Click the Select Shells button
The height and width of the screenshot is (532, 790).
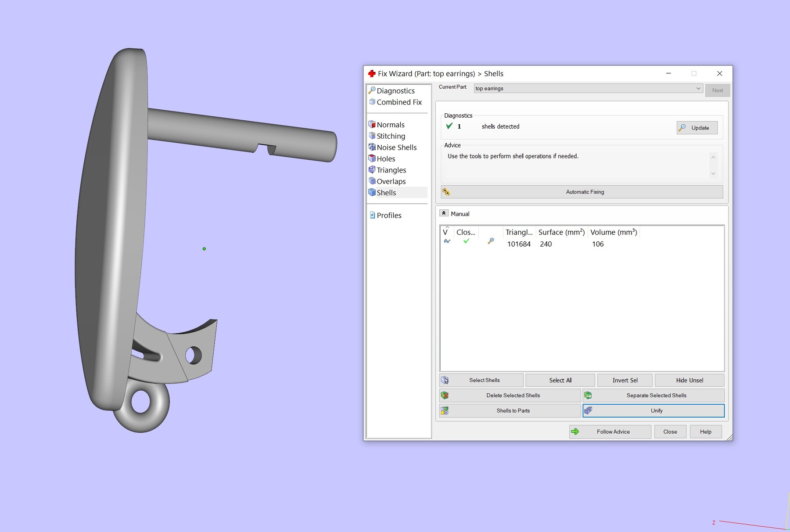(481, 380)
